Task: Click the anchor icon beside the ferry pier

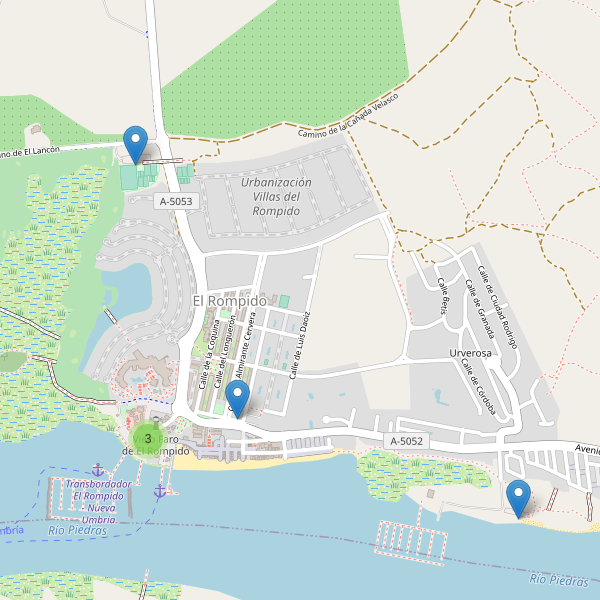Action: coord(160,491)
